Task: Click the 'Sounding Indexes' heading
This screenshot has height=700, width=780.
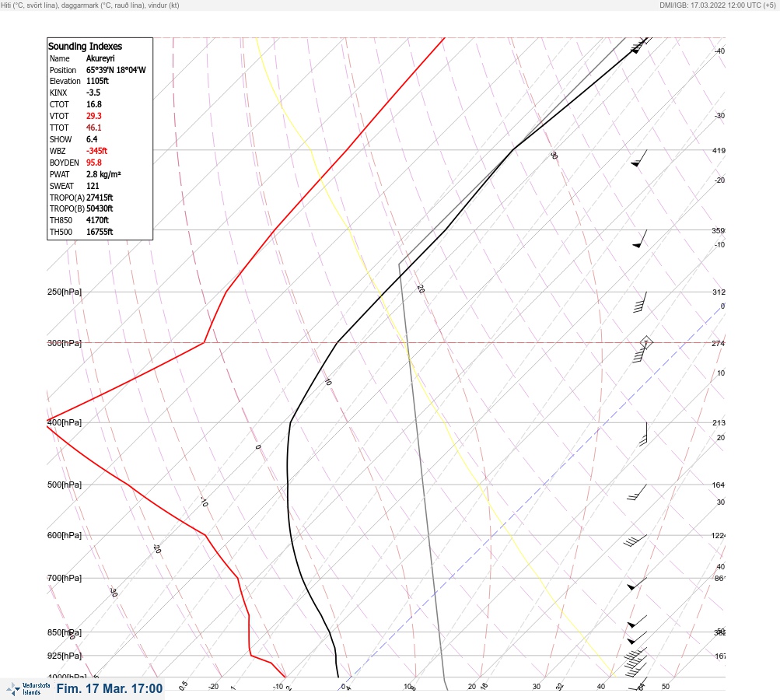Action: click(x=85, y=46)
